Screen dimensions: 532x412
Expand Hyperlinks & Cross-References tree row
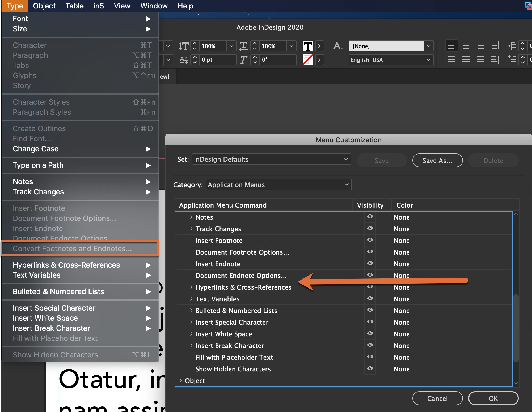click(x=191, y=287)
